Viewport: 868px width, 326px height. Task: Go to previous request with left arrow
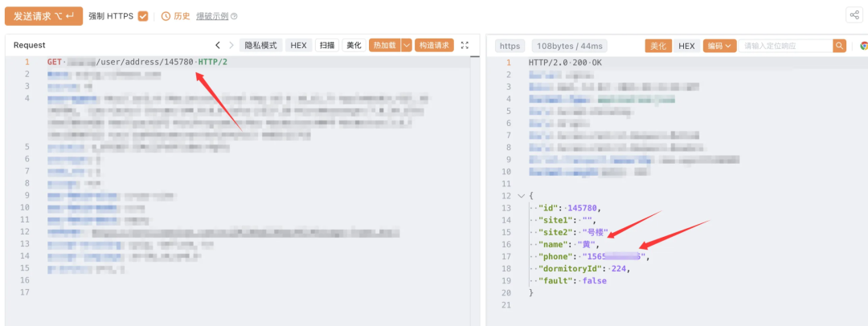pyautogui.click(x=218, y=46)
